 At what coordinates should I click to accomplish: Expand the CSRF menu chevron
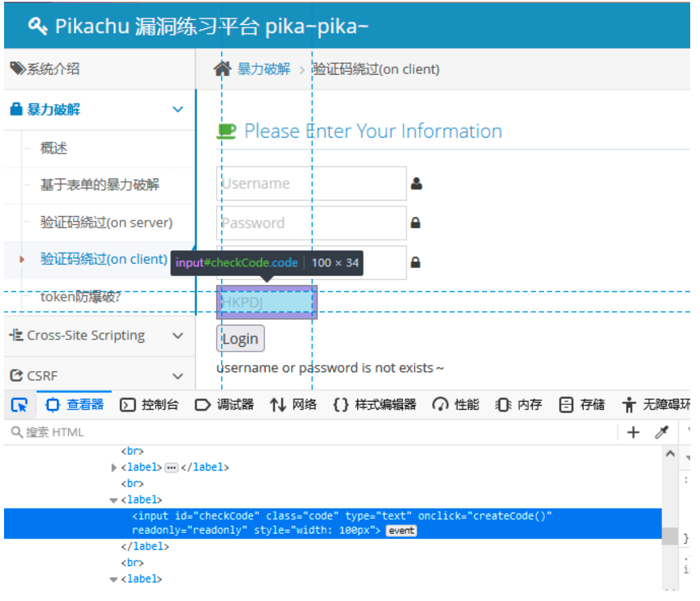[178, 376]
